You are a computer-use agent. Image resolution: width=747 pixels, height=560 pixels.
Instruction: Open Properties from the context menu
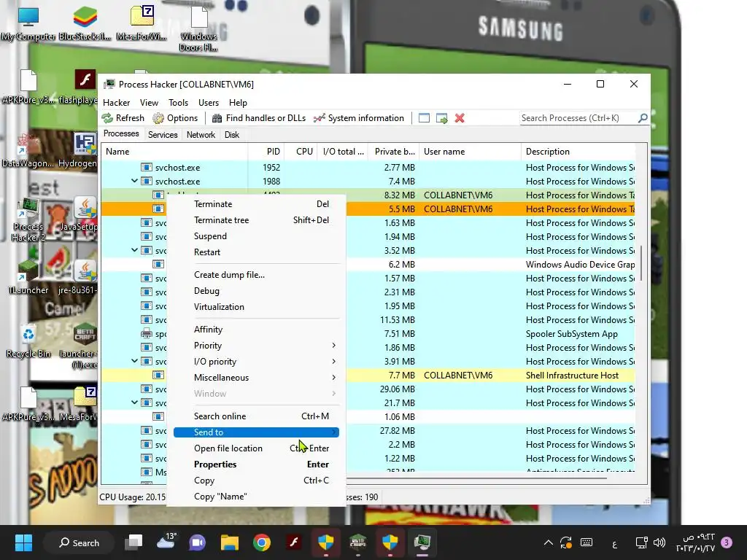257,464
